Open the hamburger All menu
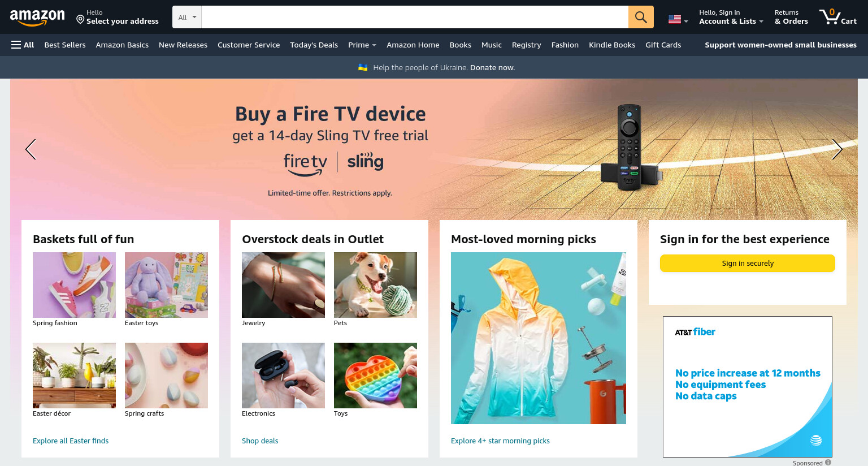 23,45
